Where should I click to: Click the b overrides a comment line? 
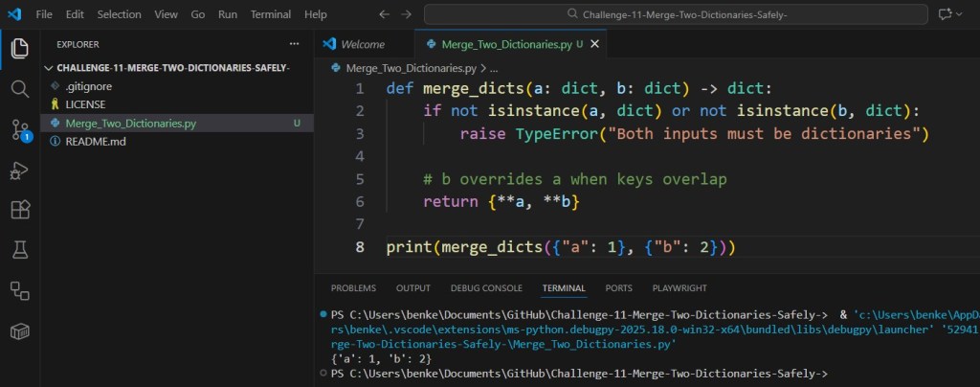point(575,179)
